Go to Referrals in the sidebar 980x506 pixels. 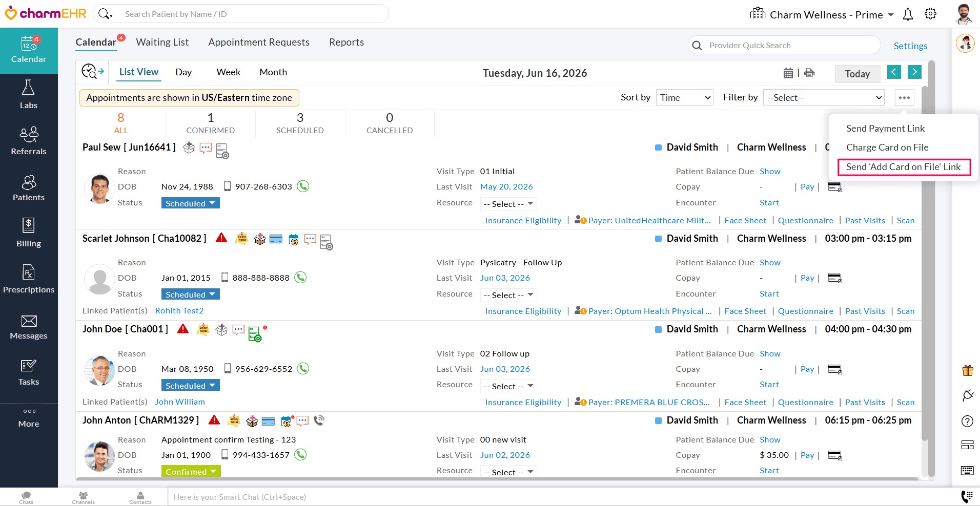coord(29,141)
